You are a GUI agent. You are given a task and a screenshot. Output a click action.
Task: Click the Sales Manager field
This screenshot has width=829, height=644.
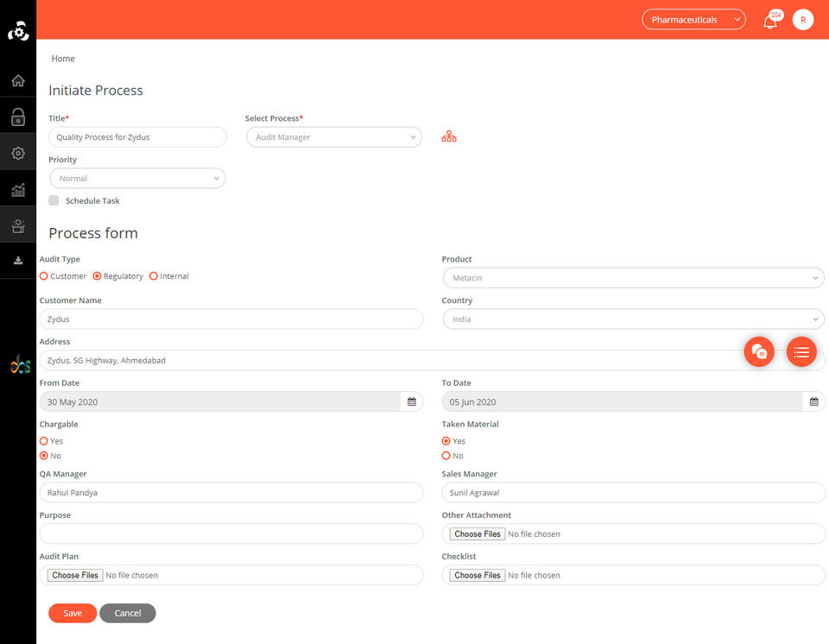633,492
